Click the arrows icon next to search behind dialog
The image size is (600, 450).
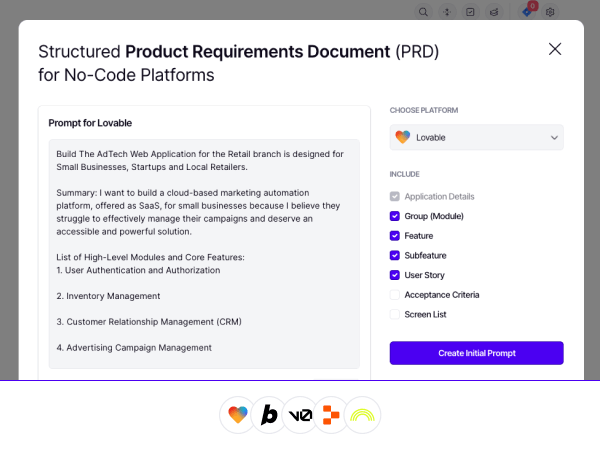pyautogui.click(x=447, y=12)
